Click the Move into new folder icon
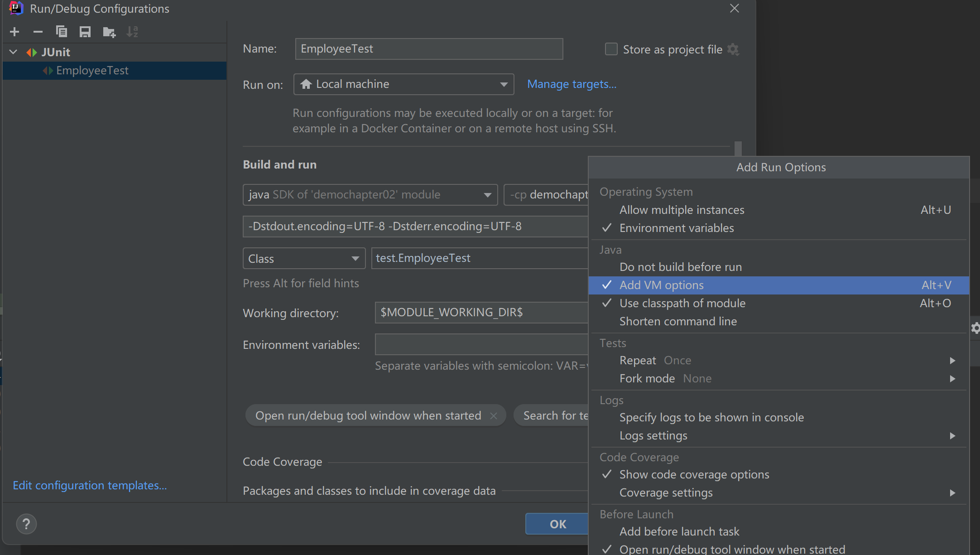 [x=109, y=32]
